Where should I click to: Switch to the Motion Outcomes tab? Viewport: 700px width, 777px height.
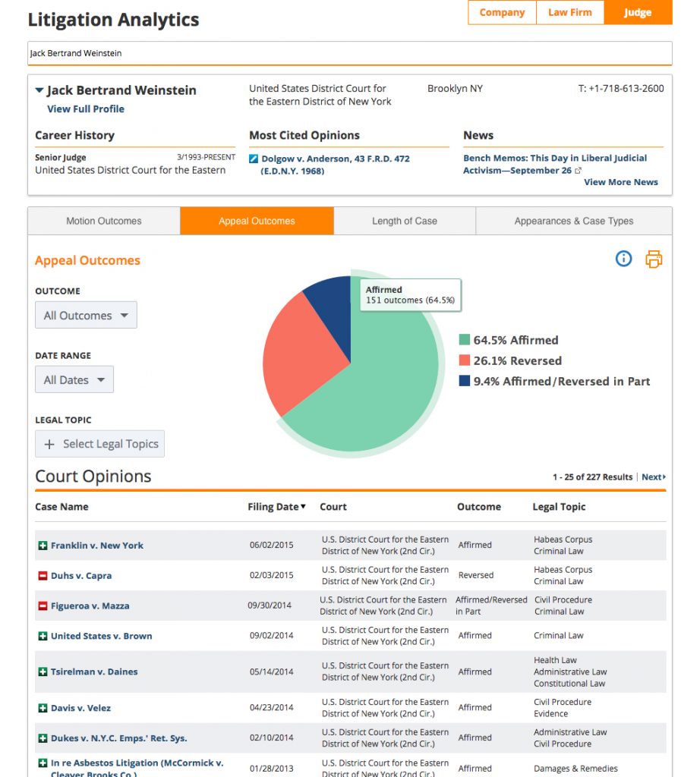pyautogui.click(x=104, y=221)
